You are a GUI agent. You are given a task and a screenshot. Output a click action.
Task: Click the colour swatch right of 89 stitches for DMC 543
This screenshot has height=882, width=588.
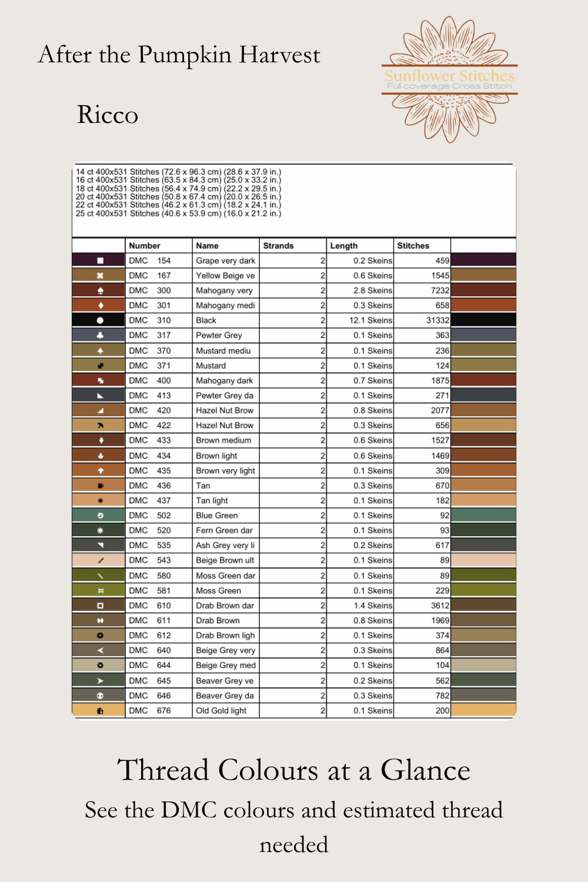483,560
